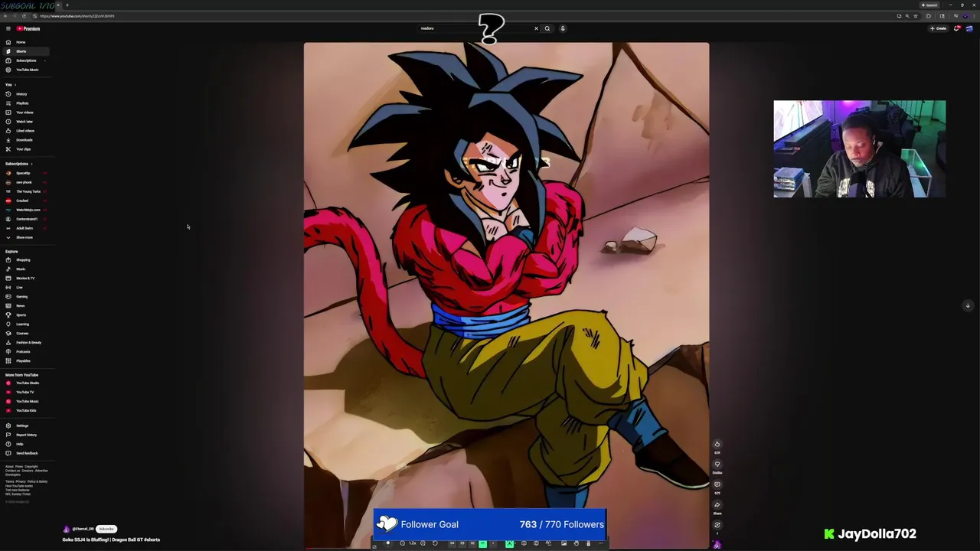Expand the You section chevron
The height and width of the screenshot is (551, 980).
tap(15, 85)
